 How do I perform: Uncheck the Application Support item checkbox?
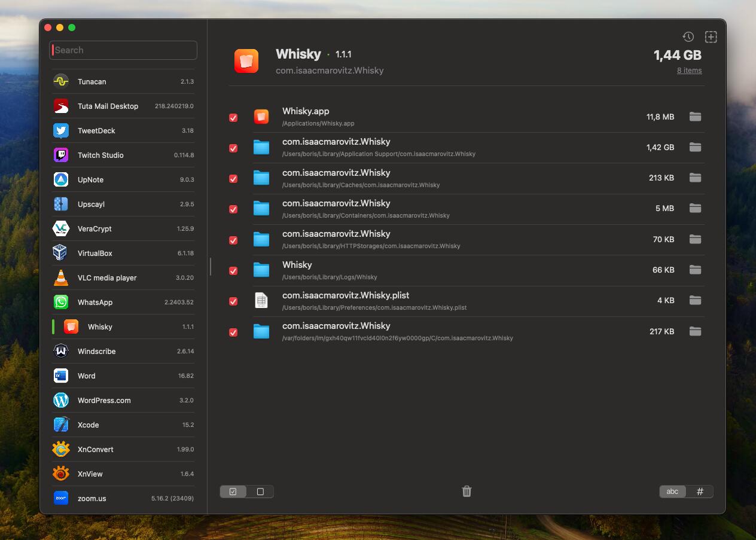(233, 148)
